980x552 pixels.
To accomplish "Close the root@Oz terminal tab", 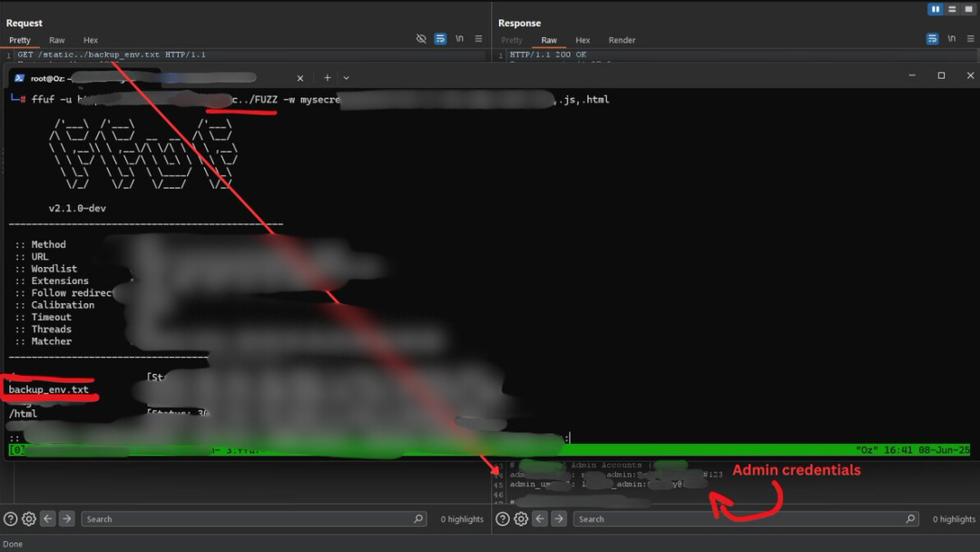I will point(300,78).
